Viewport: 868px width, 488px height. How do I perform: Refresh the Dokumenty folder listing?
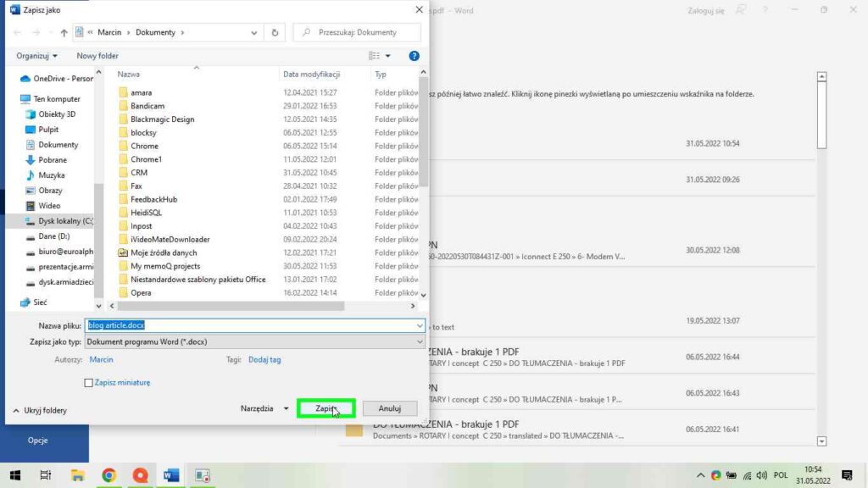coord(275,32)
